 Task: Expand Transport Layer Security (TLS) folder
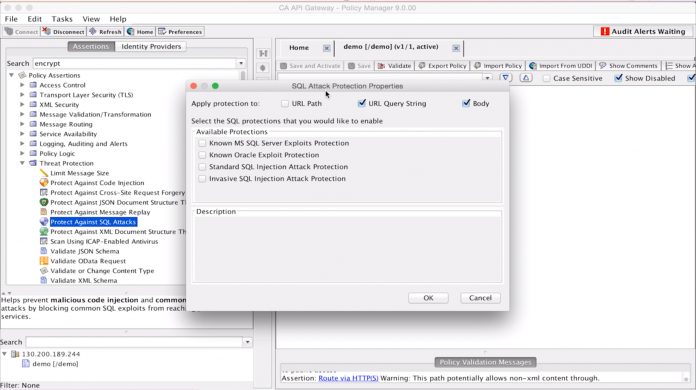[22, 95]
